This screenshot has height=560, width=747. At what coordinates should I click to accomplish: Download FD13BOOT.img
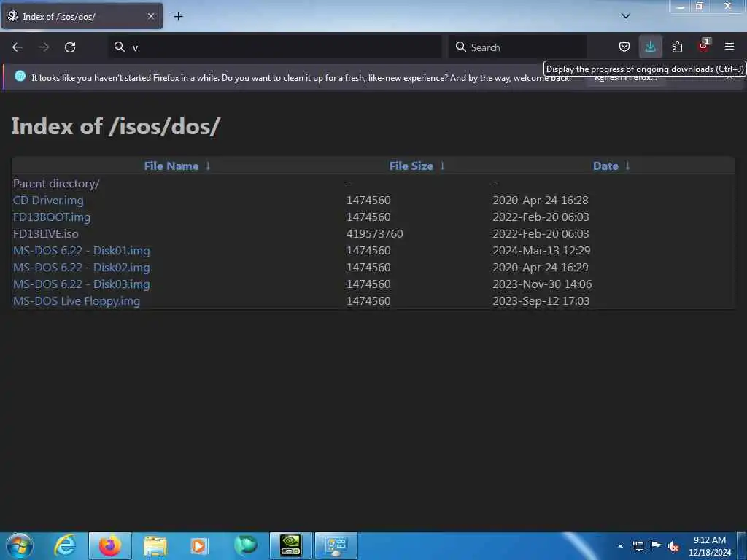point(52,217)
